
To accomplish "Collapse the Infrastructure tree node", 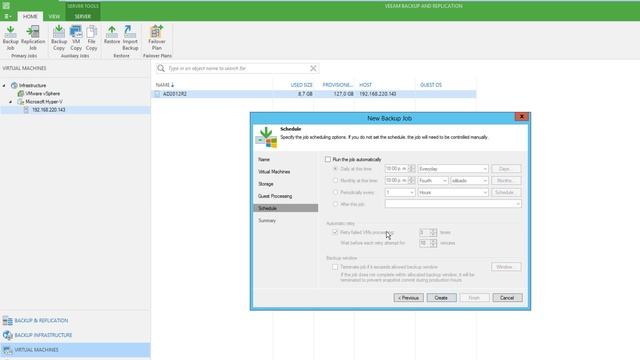I will (4, 85).
